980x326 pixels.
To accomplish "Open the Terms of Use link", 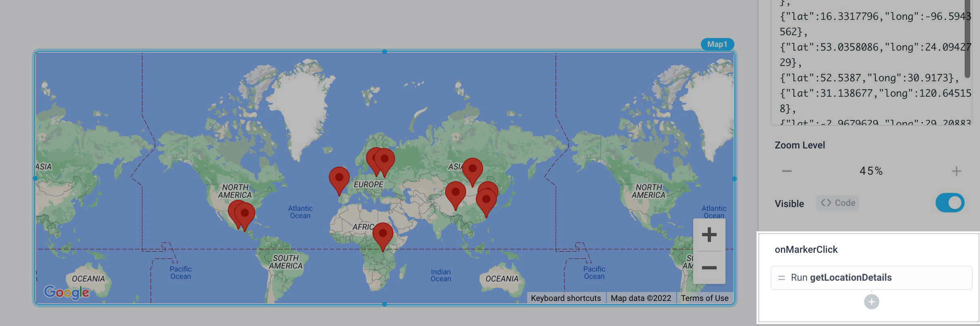I will pos(705,298).
